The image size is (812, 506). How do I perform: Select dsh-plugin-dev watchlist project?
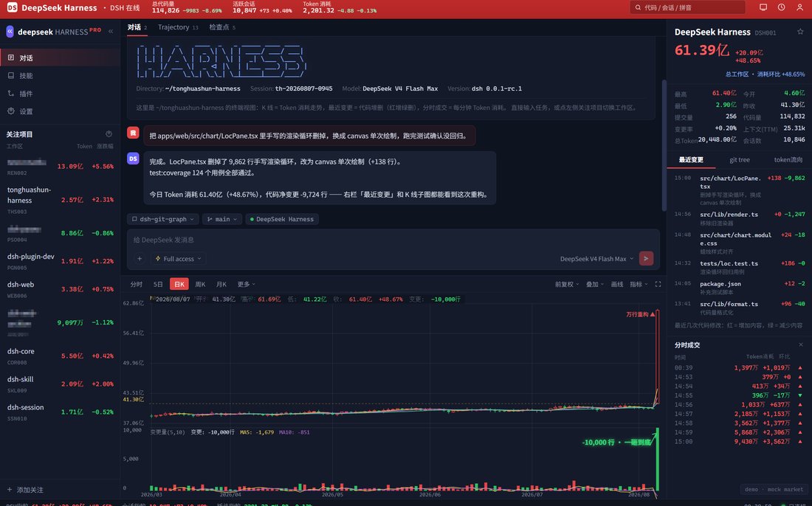coord(60,261)
